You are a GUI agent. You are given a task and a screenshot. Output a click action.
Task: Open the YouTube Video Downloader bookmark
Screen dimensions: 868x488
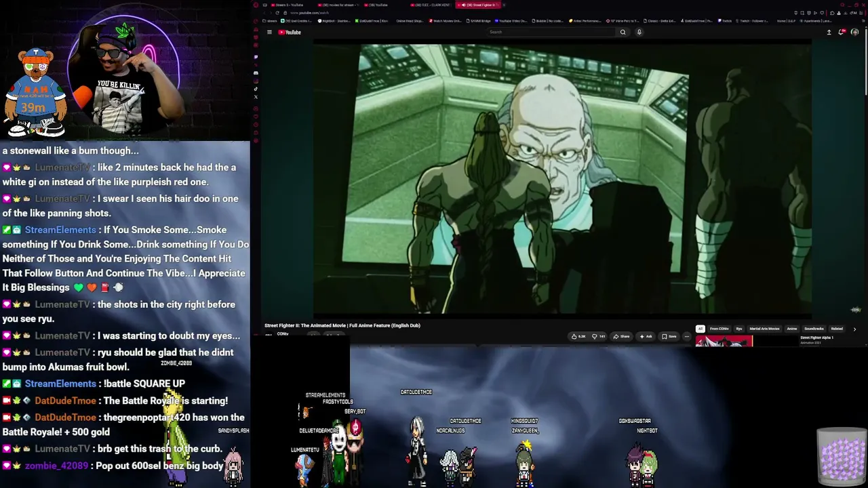coord(511,21)
